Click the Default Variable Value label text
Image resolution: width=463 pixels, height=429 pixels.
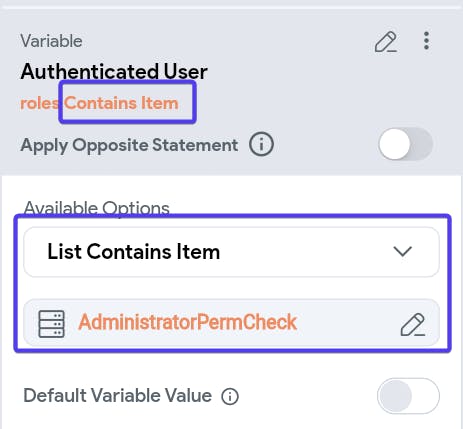118,396
